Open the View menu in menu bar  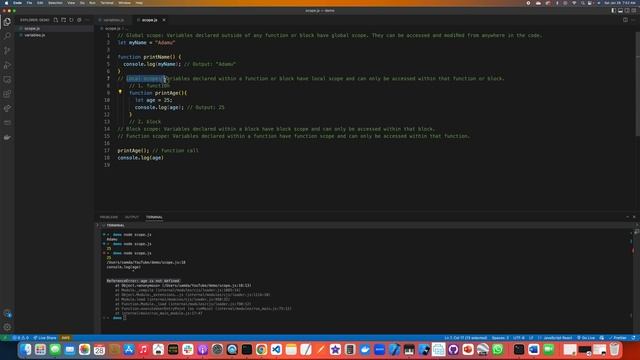(x=71, y=3)
